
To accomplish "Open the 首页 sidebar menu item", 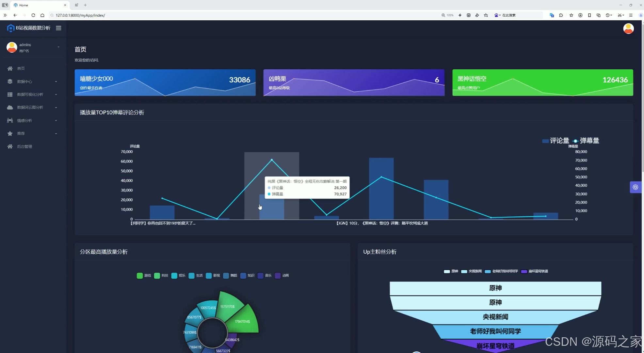I will pos(21,68).
